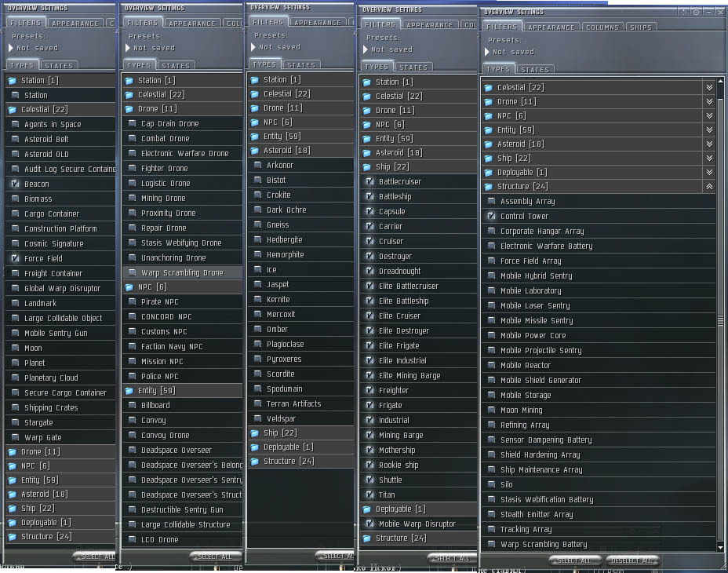Expand Asteroid [18] using its double chevron
The image size is (728, 573).
(x=709, y=144)
